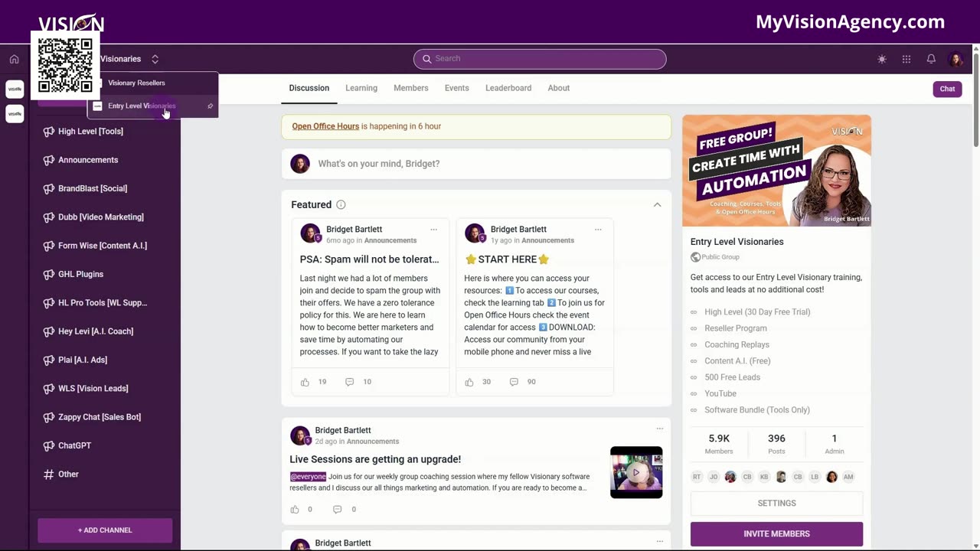Open the apps grid icon
This screenshot has height=551, width=980.
point(906,59)
